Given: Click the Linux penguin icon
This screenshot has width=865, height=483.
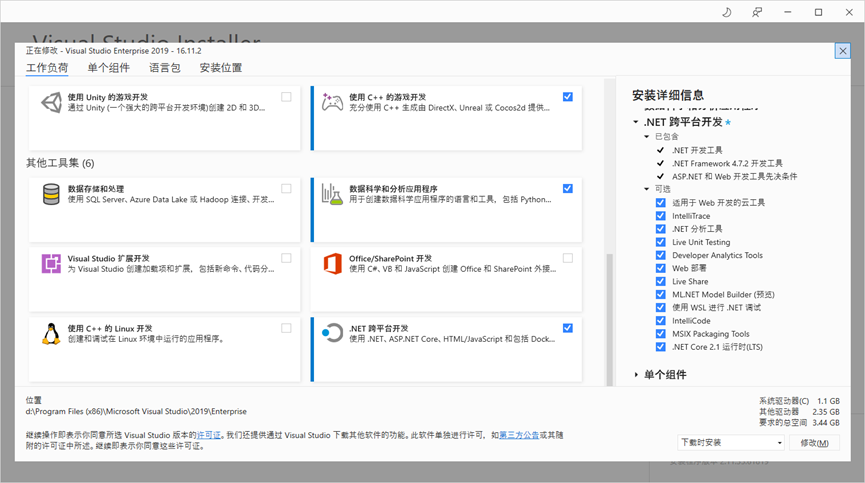Looking at the screenshot, I should [51, 334].
